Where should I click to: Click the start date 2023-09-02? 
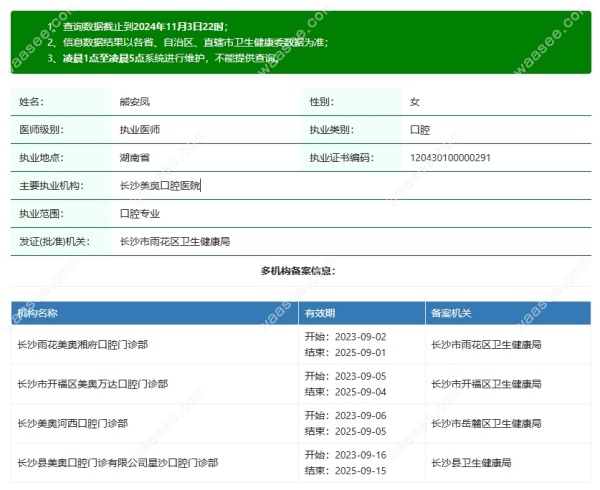tap(360, 337)
